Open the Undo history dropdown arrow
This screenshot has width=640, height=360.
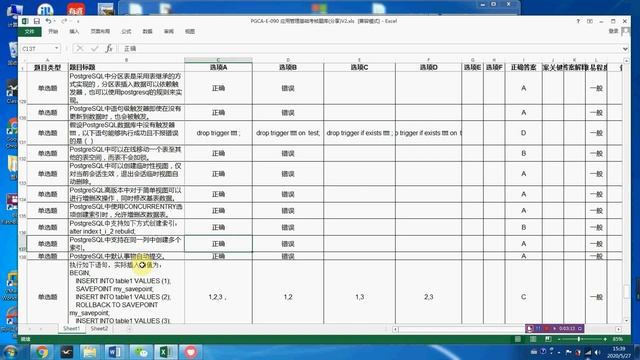tap(55, 22)
